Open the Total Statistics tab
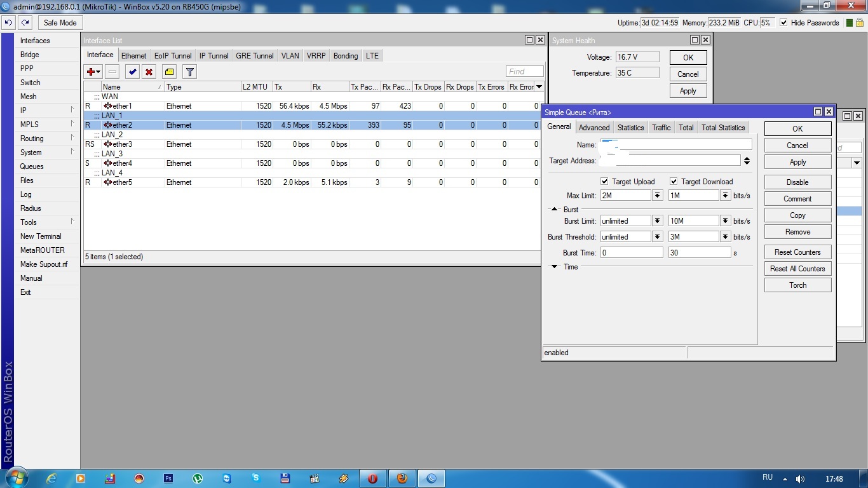Screen dimensions: 868x488 (x=723, y=127)
